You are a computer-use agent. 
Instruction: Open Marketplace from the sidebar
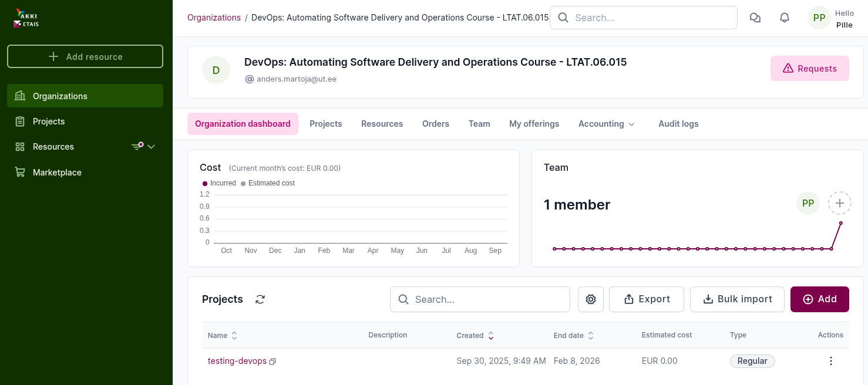tap(57, 173)
